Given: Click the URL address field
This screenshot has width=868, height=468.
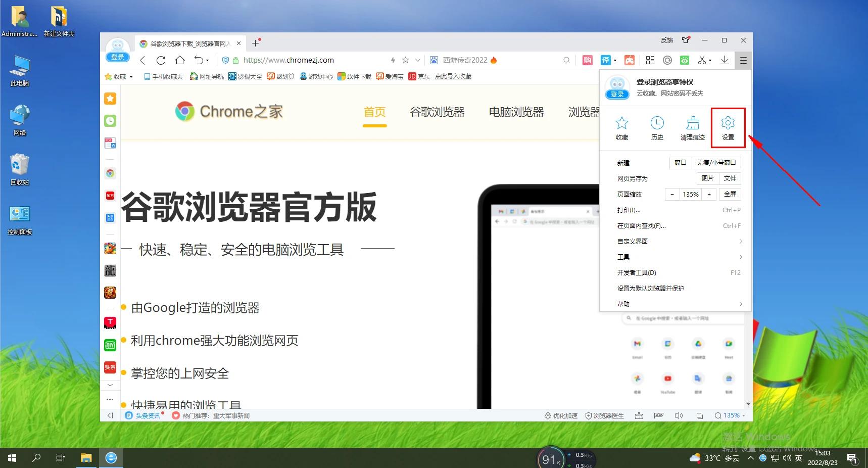Looking at the screenshot, I should 313,60.
